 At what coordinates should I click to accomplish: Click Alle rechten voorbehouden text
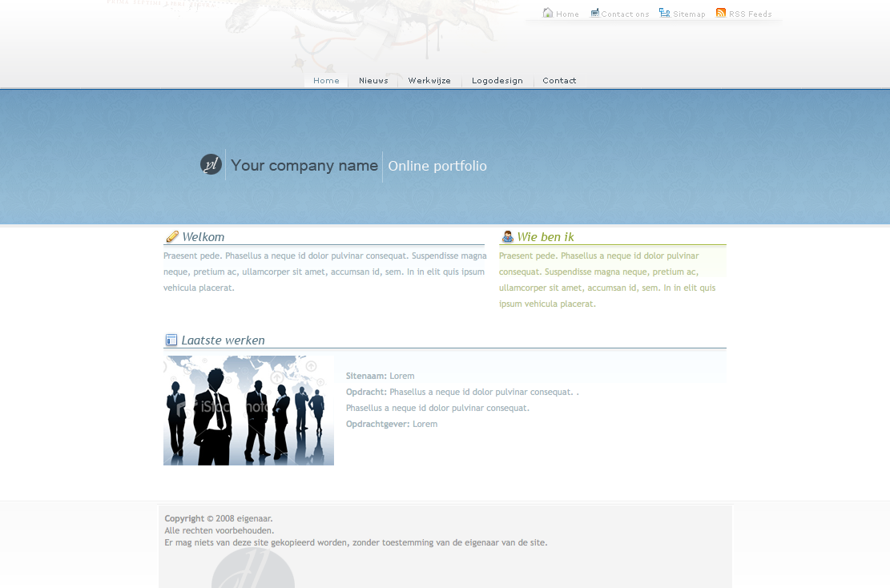coord(219,530)
